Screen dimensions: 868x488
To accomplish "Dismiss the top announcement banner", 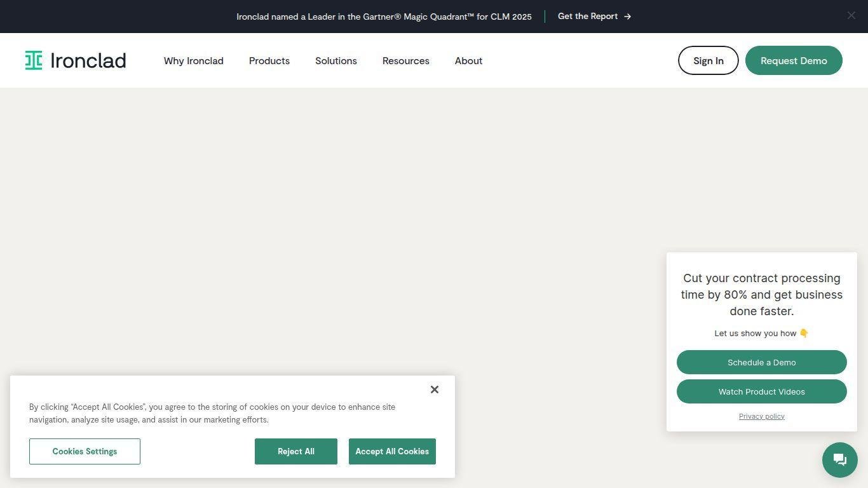I will coord(851,16).
